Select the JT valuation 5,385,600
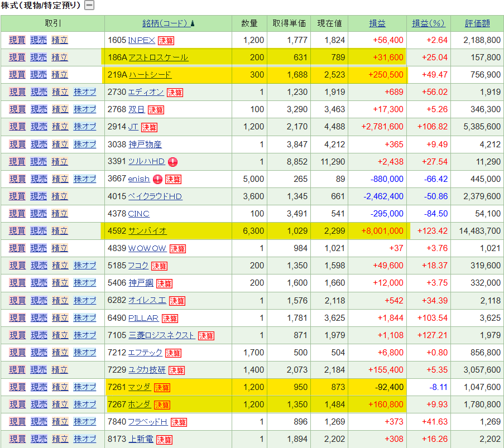 (x=482, y=127)
